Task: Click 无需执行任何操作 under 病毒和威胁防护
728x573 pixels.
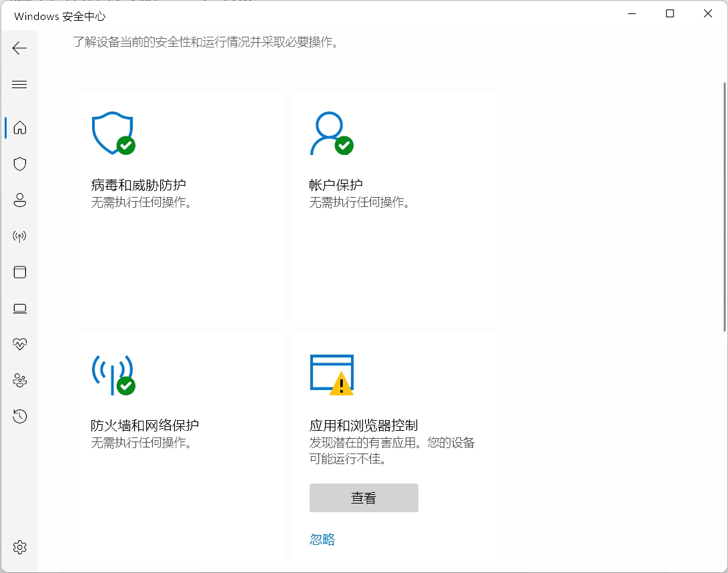Action: tap(141, 202)
